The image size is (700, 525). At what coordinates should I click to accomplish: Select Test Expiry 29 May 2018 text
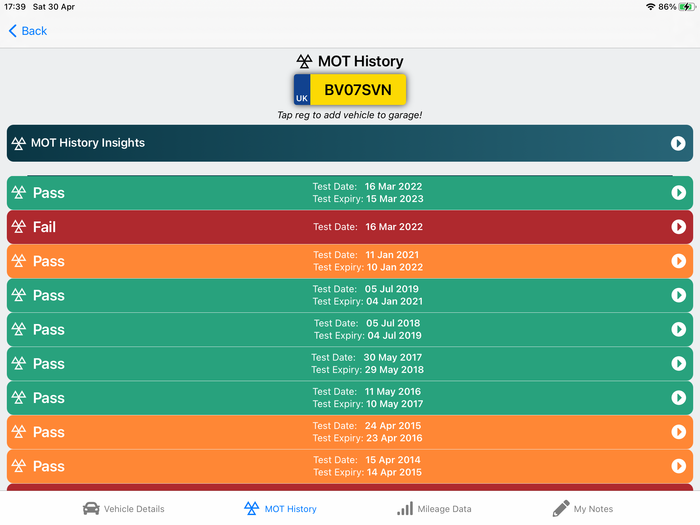click(367, 370)
